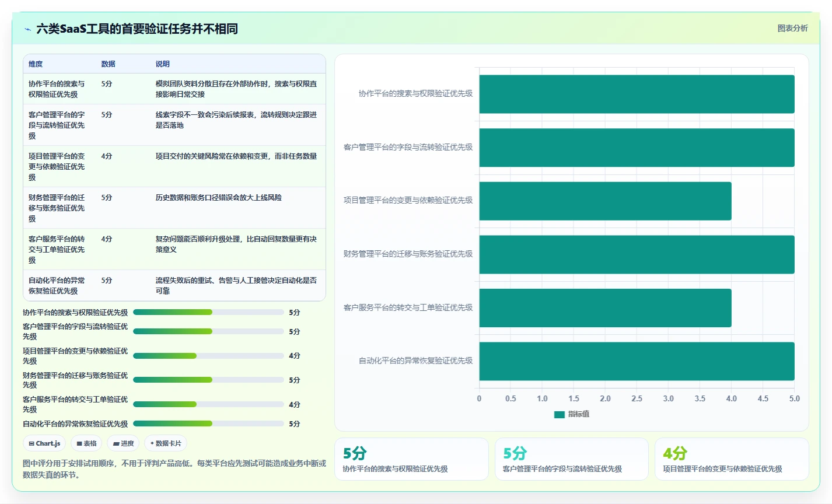Image resolution: width=832 pixels, height=504 pixels.
Task: Click the description 项目交付的关键风险常在依赖和变更
Action: point(236,156)
